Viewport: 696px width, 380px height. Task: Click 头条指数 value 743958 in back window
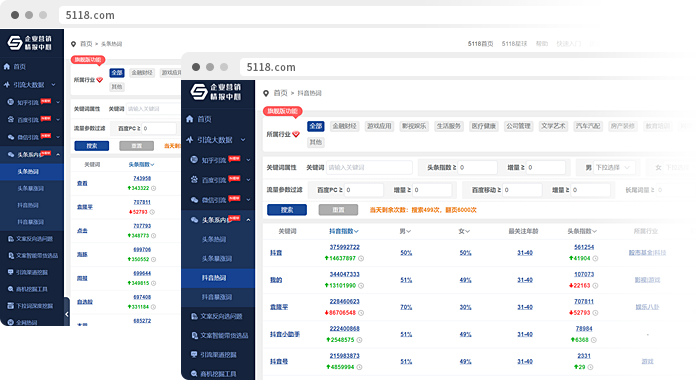[x=142, y=178]
